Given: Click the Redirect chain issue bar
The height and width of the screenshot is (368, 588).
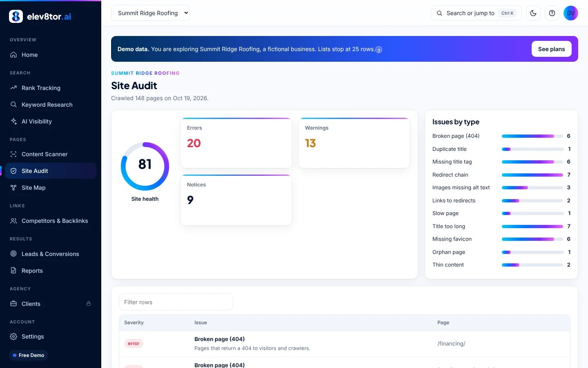Looking at the screenshot, I should 532,175.
